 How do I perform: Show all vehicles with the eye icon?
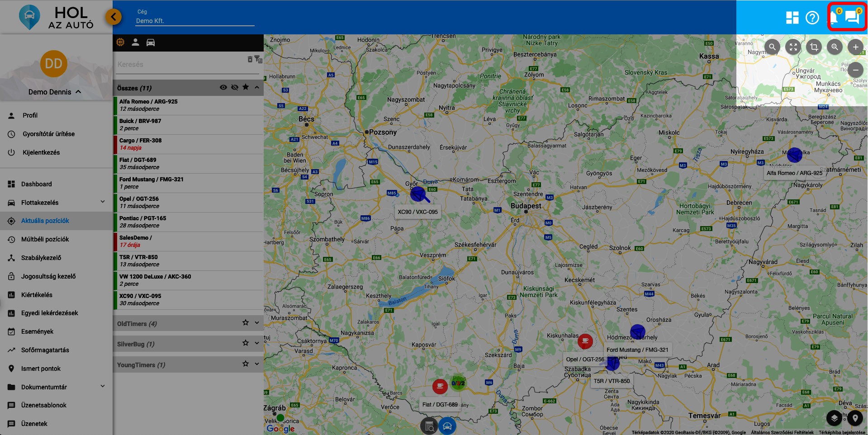coord(223,87)
